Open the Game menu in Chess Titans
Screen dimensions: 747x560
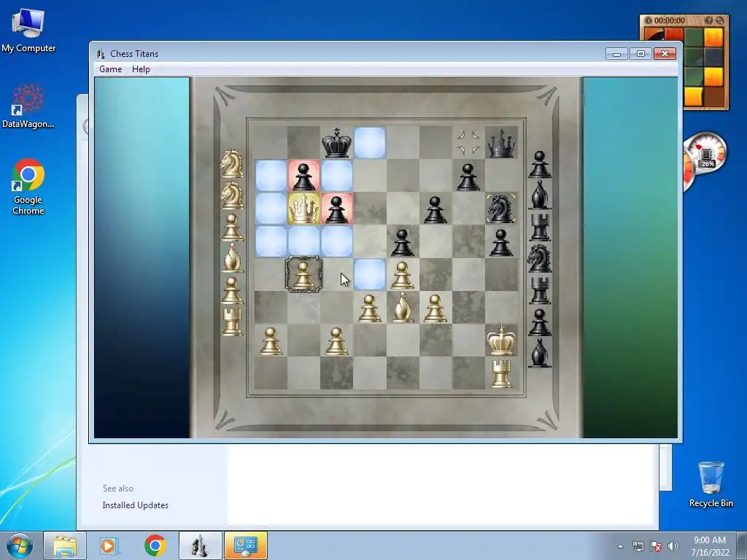pyautogui.click(x=111, y=69)
